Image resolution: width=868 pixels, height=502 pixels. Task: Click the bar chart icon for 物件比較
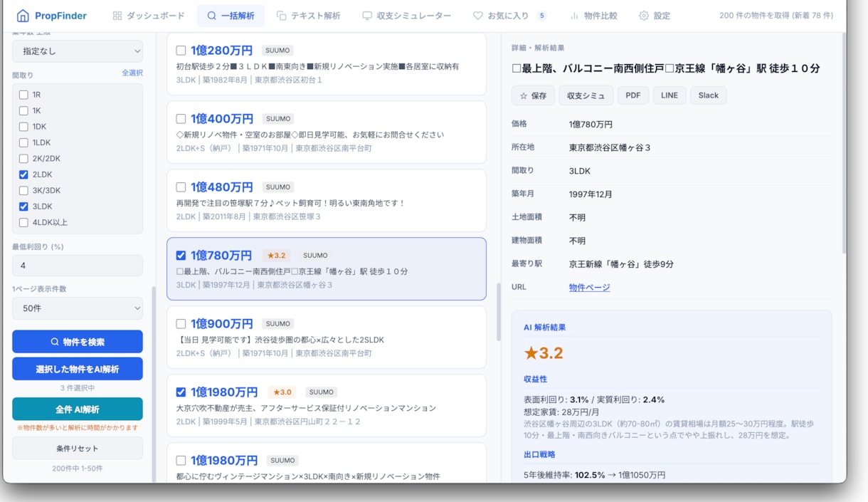tap(574, 16)
